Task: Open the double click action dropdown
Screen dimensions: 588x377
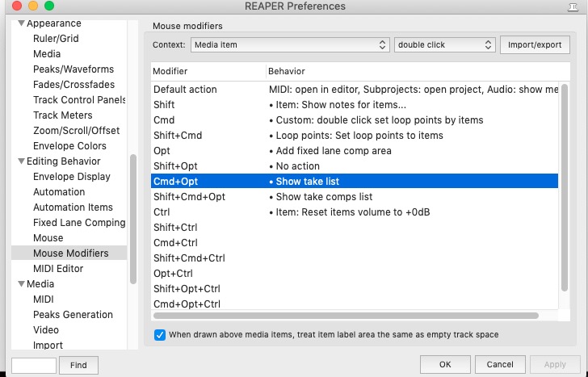Action: [444, 45]
